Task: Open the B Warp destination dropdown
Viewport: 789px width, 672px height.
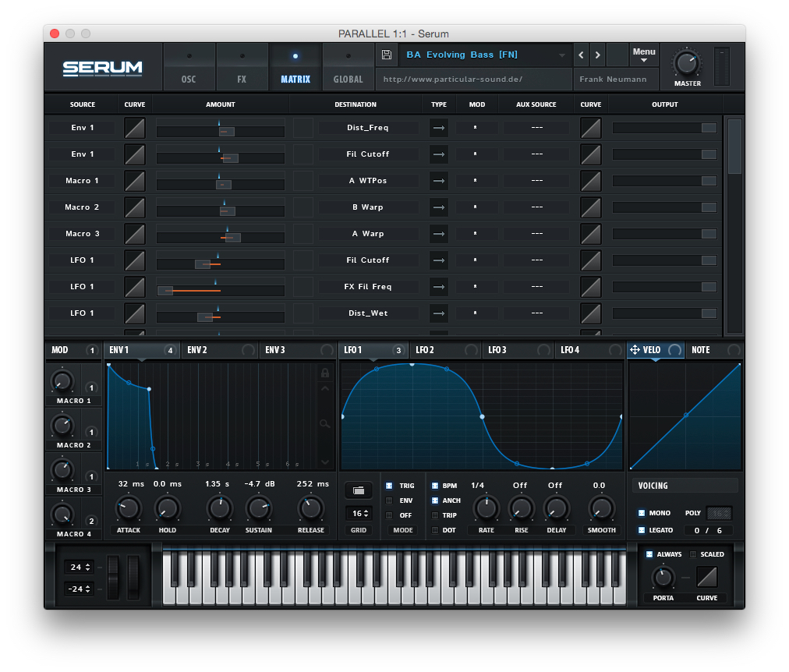Action: (368, 207)
